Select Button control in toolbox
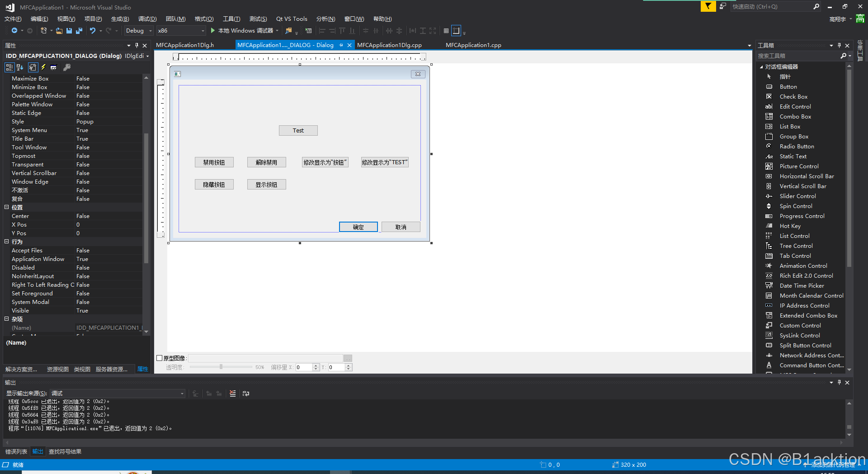The width and height of the screenshot is (868, 474). point(788,87)
